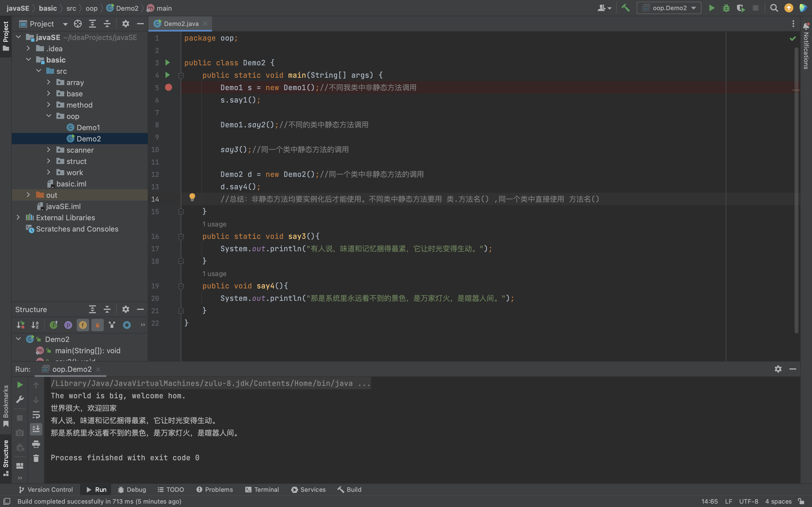Remove the breakpoint on line 5
The height and width of the screenshot is (507, 812).
[168, 88]
